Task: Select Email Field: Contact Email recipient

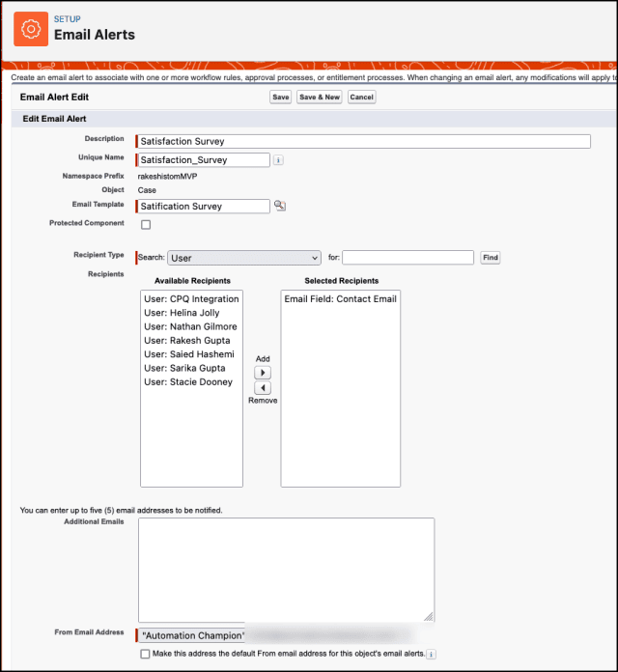Action: pos(340,299)
